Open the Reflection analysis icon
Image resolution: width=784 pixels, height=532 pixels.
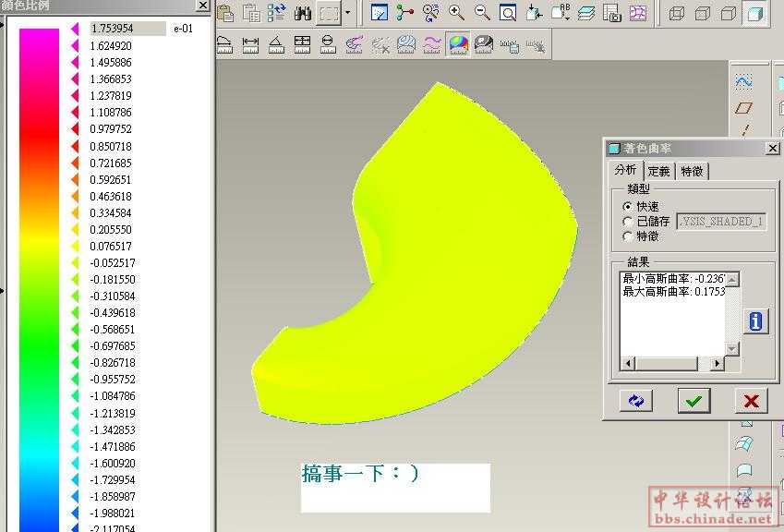[x=484, y=44]
